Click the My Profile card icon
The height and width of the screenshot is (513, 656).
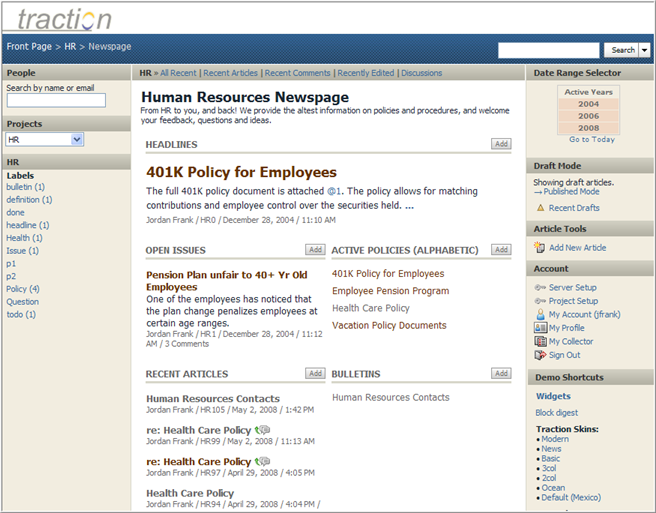540,328
